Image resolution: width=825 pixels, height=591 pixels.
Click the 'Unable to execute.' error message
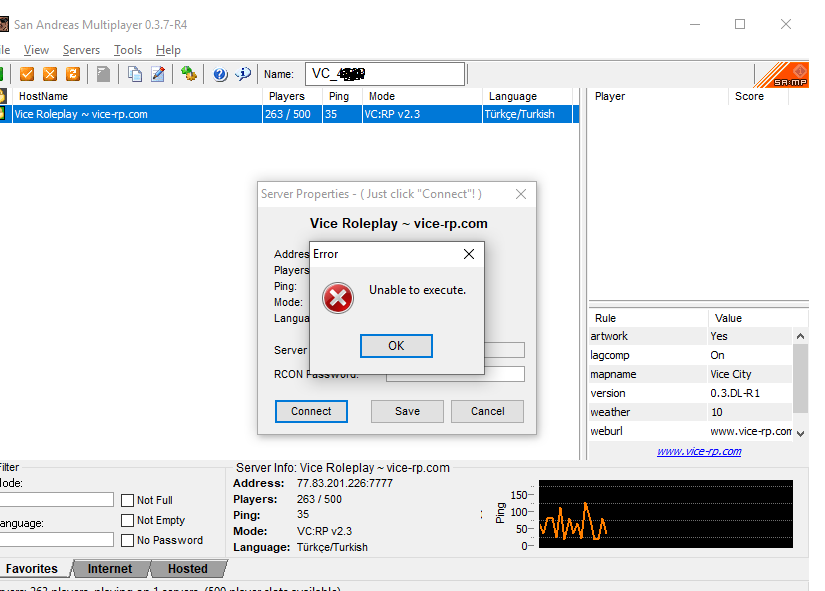(x=417, y=290)
